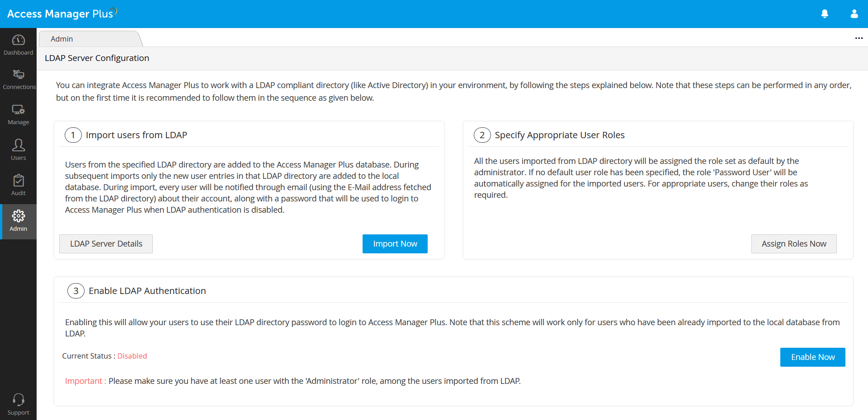Click 'Specify Appropriate User Roles' heading
This screenshot has height=420, width=868.
point(560,135)
